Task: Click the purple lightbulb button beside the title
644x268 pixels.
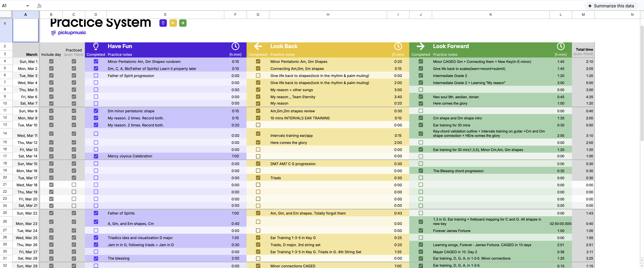Action: pyautogui.click(x=163, y=23)
